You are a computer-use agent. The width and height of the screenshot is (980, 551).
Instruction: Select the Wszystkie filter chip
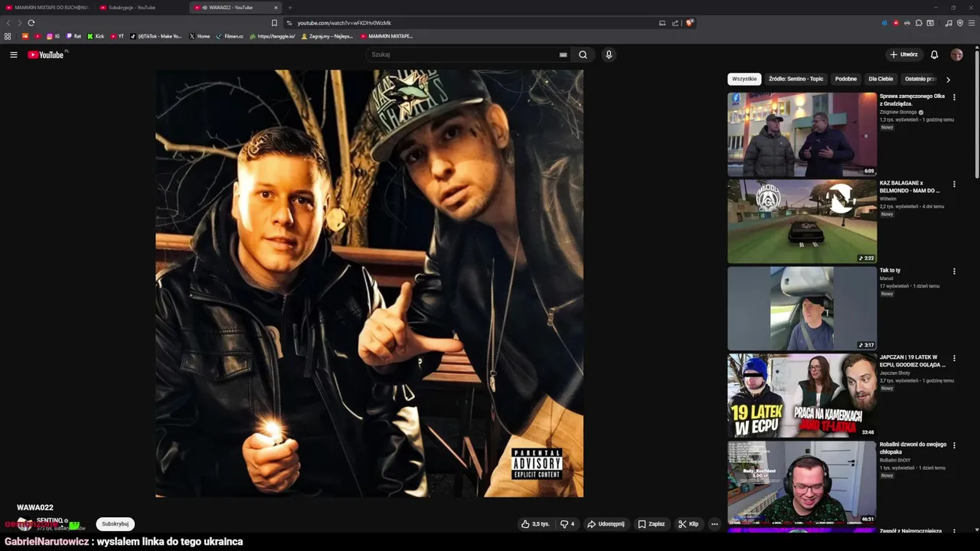[744, 79]
